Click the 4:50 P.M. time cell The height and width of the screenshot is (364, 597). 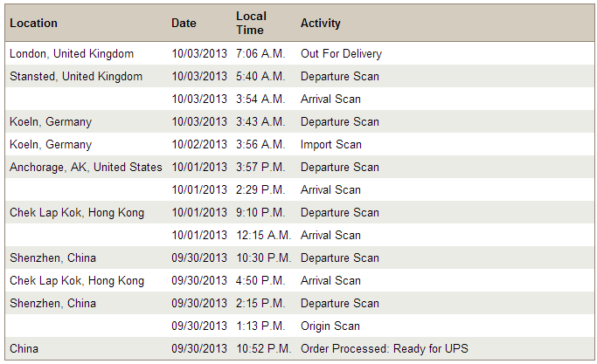(x=260, y=281)
